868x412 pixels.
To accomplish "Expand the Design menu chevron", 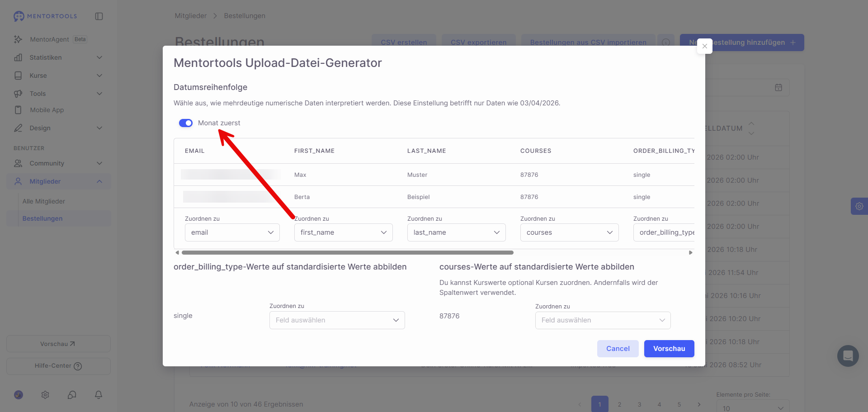I will (99, 128).
